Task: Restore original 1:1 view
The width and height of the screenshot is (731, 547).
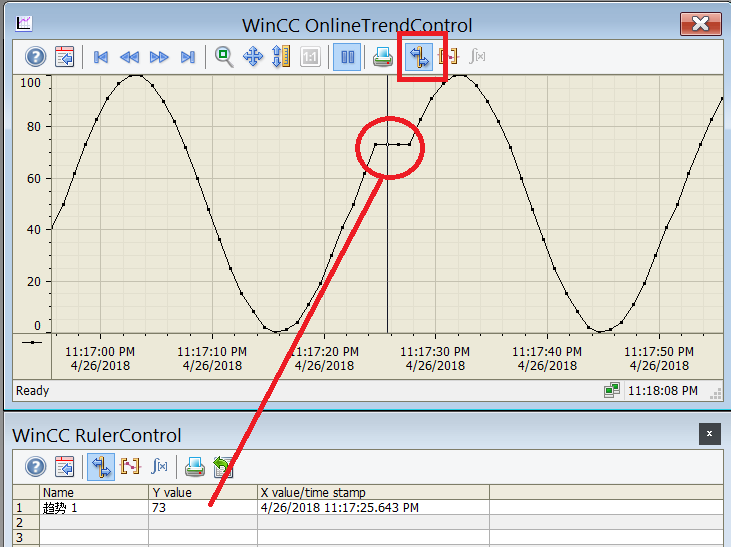Action: coord(310,57)
